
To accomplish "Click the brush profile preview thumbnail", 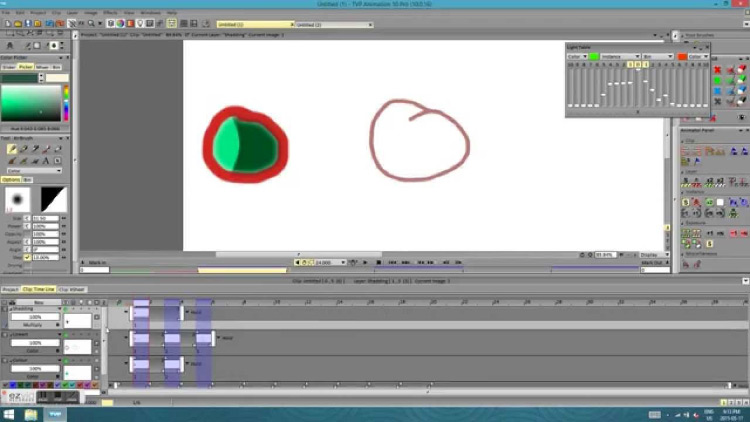I will click(18, 200).
